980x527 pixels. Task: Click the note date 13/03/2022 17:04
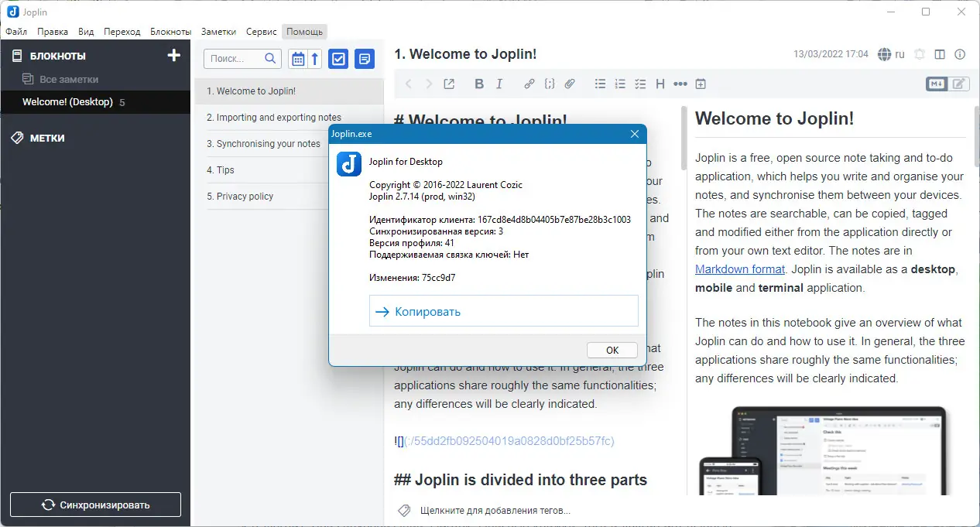tap(831, 55)
